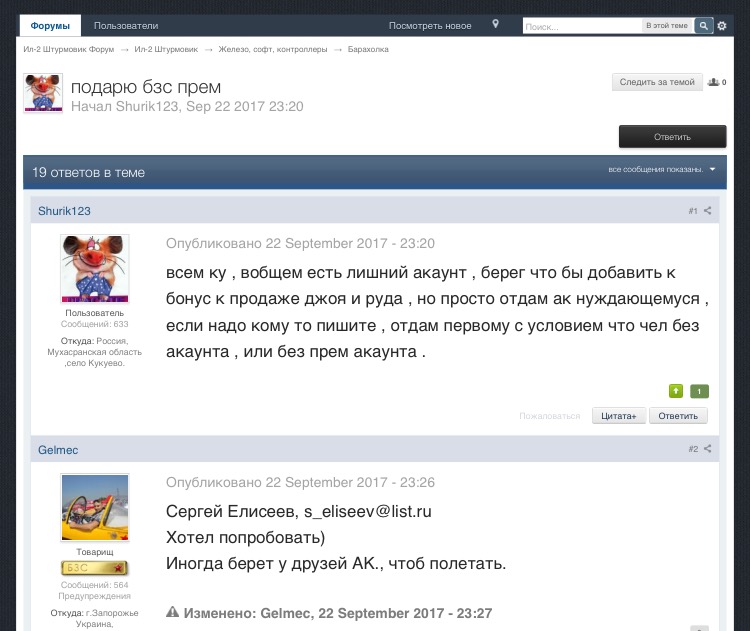This screenshot has height=631, width=750.
Task: Go to Барахолка breadcrumb
Action: pos(368,49)
